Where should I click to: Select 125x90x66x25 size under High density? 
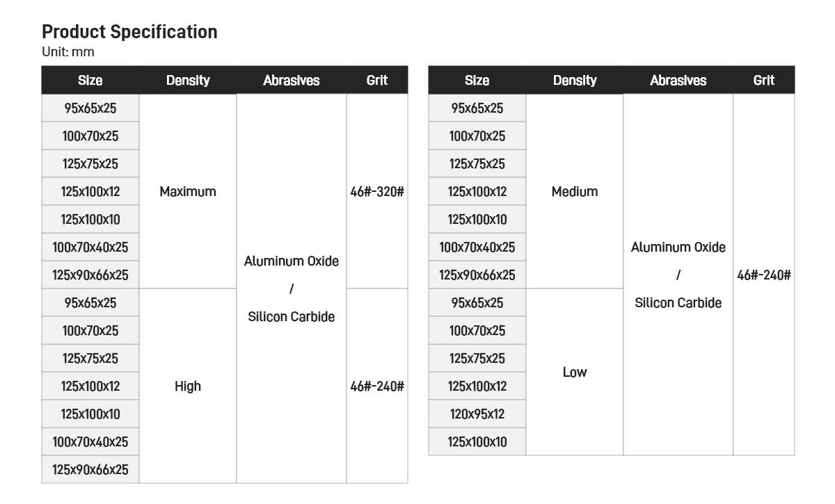tap(90, 469)
